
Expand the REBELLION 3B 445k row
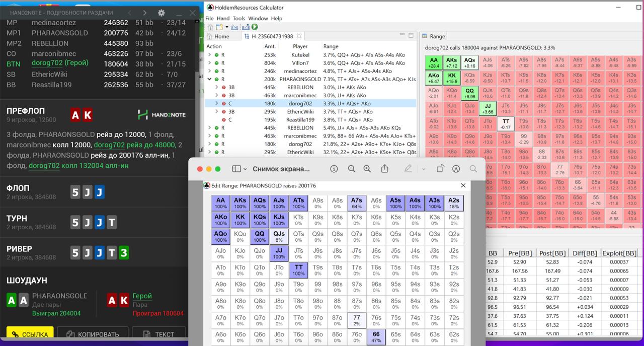pos(217,87)
